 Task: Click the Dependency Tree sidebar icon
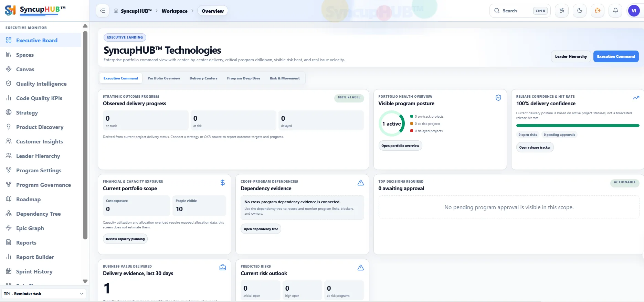pyautogui.click(x=9, y=214)
